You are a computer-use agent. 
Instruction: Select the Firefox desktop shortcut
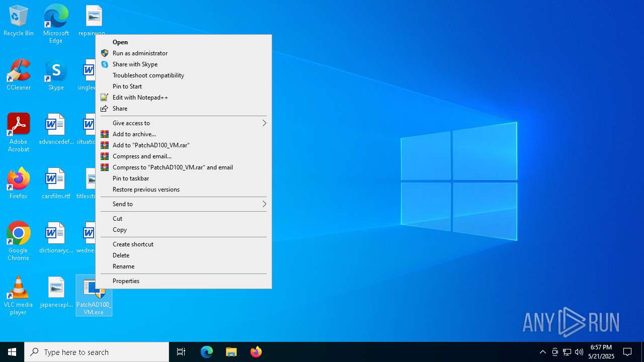pyautogui.click(x=19, y=184)
